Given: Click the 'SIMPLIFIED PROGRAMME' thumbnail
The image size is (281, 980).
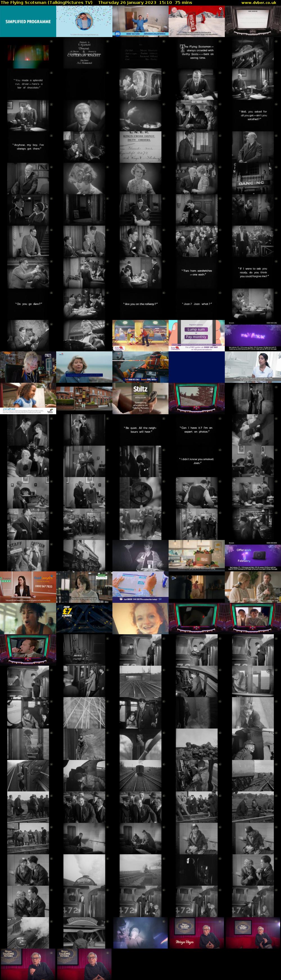Looking at the screenshot, I should [x=28, y=21].
